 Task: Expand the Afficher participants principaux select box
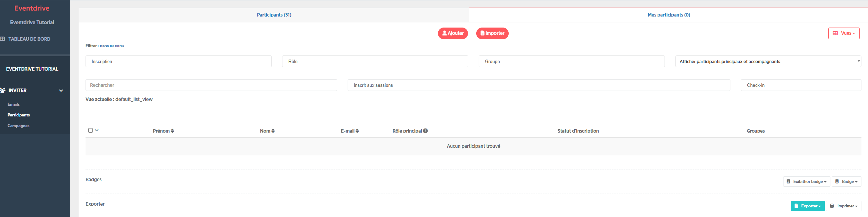point(768,61)
